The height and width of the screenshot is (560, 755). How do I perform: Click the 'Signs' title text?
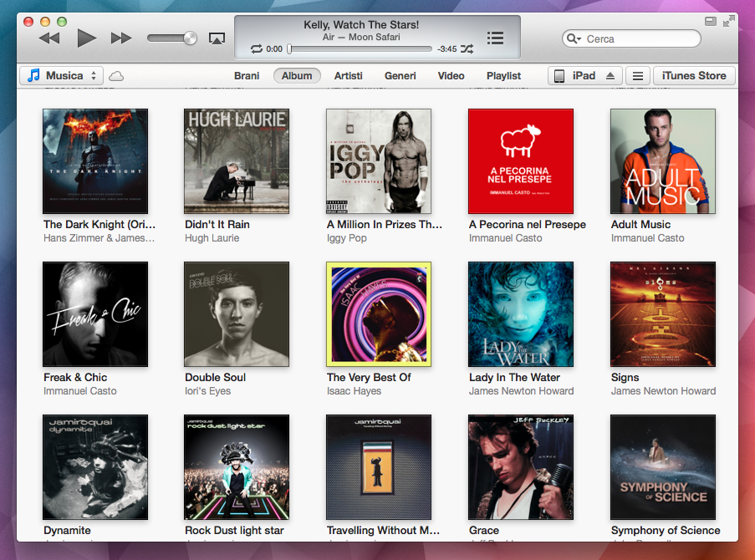click(625, 378)
